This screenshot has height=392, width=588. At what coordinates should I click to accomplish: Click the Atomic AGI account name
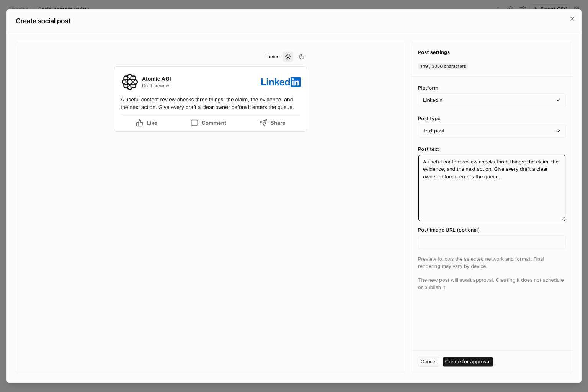157,79
